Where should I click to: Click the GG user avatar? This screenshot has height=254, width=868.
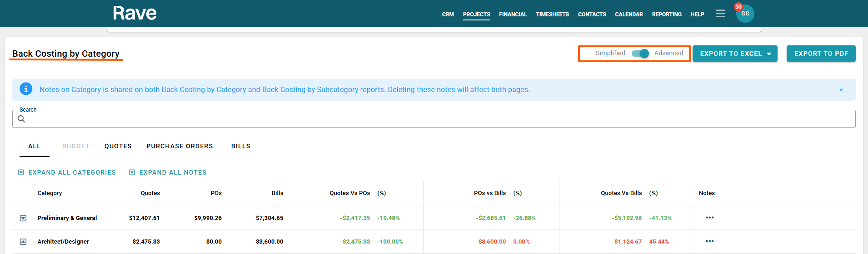[745, 14]
